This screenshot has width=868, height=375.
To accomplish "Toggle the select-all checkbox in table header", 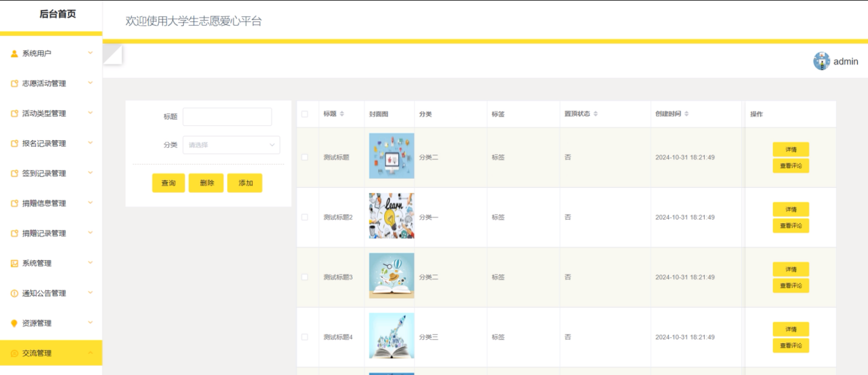I will pos(305,114).
